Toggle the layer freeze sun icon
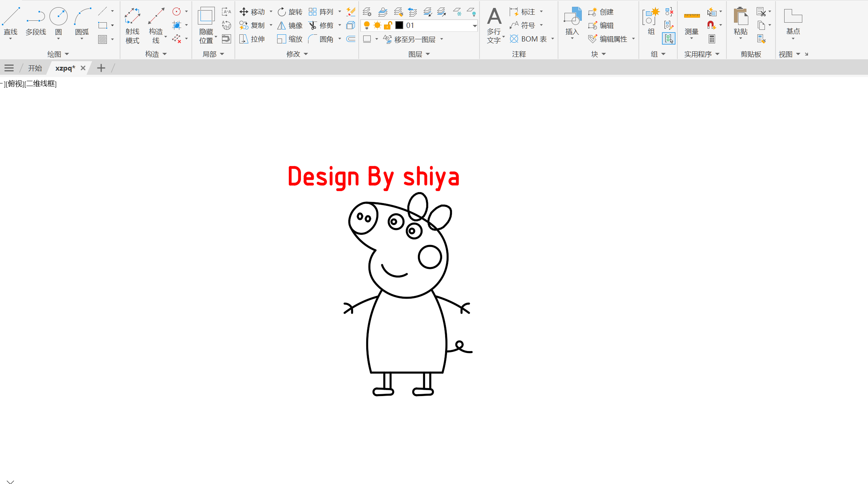Image resolution: width=868 pixels, height=484 pixels. point(377,26)
